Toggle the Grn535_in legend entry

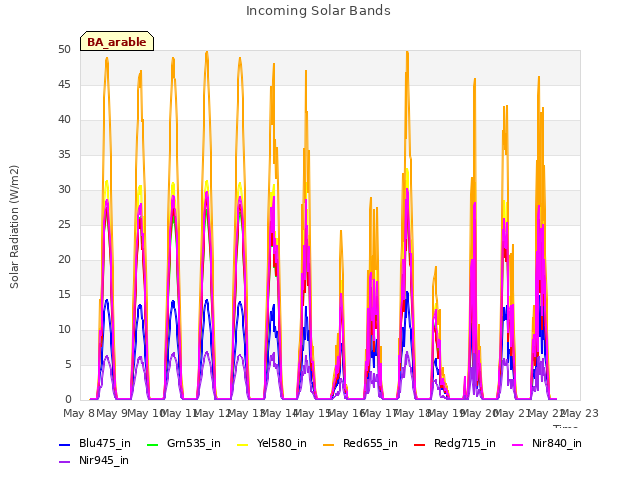184,443
